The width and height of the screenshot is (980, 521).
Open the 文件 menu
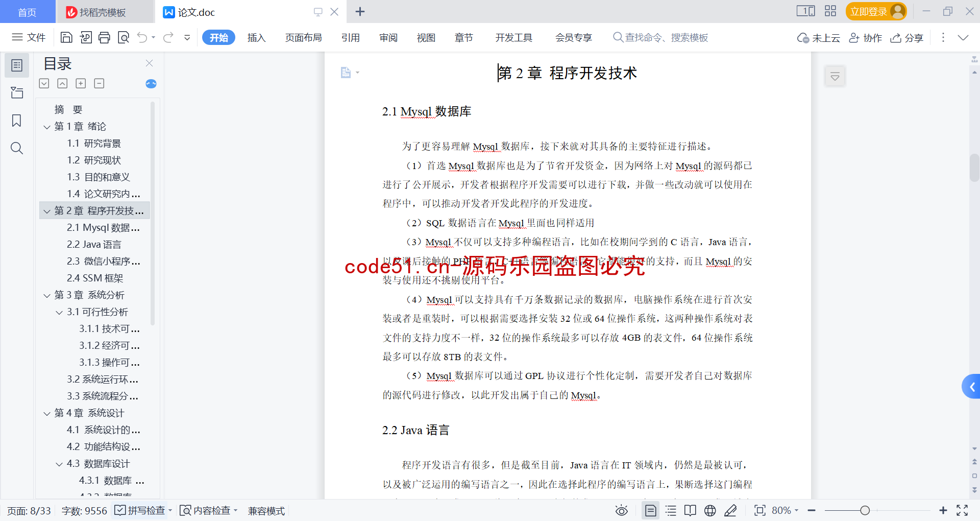29,37
